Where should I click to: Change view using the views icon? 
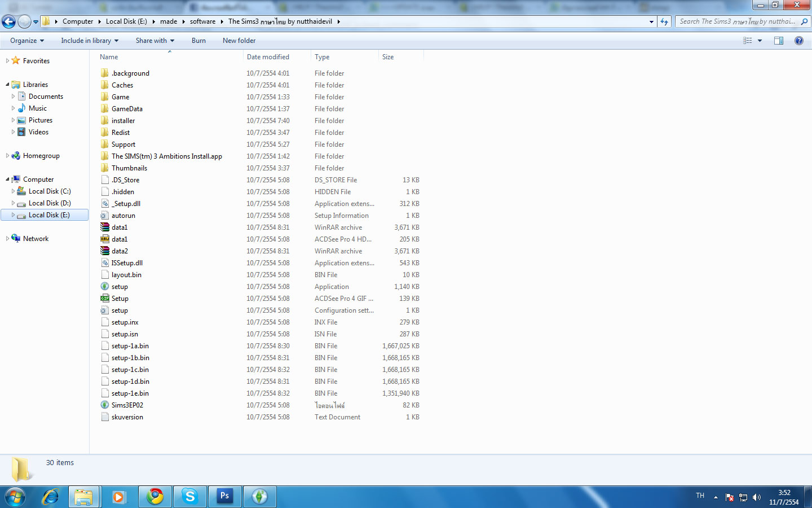[748, 41]
